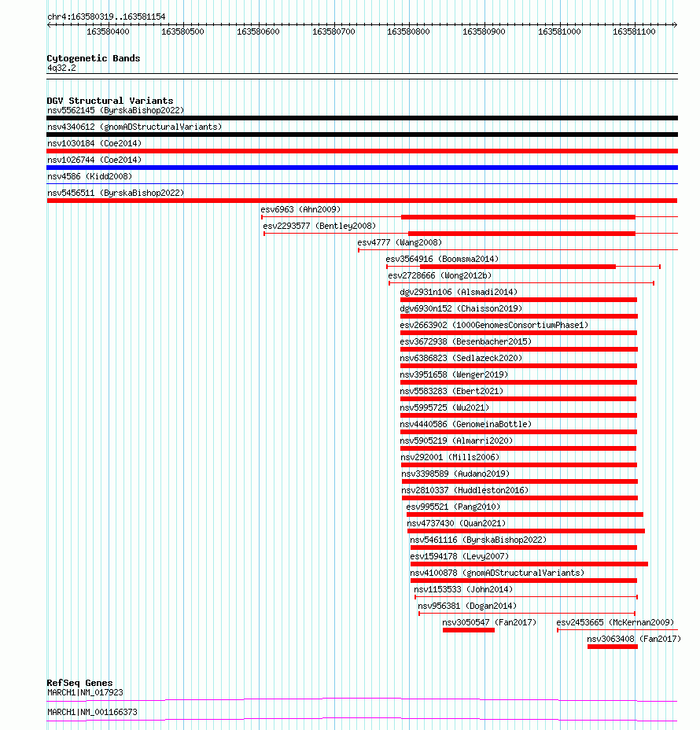Screen dimensions: 700x730
Task: Click the nsv5562145 (ByrskaBishop2022) variant label
Action: tap(116, 110)
